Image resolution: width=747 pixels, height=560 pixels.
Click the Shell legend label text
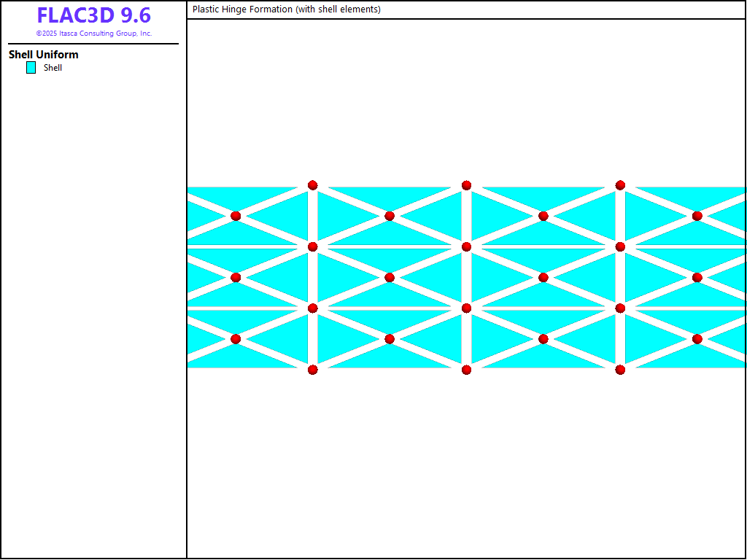click(53, 68)
